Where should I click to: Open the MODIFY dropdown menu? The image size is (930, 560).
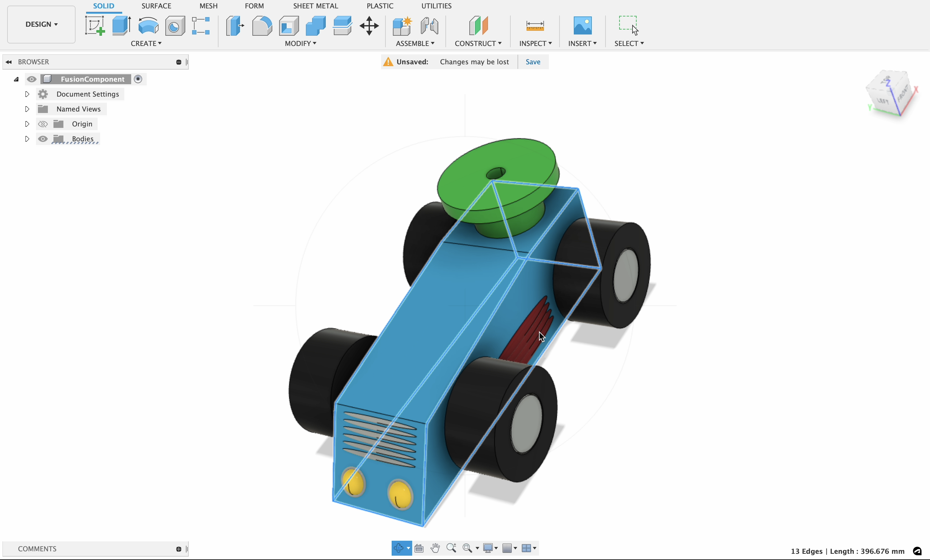coord(301,43)
